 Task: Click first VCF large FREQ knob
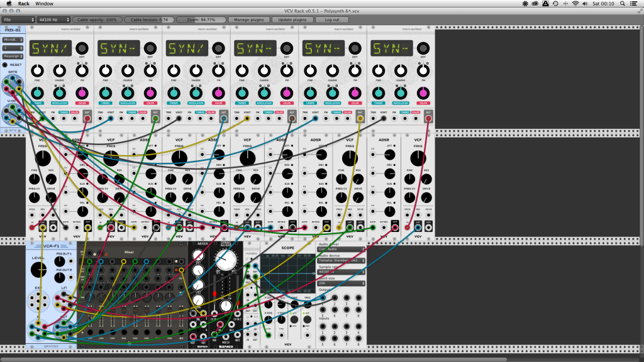pos(43,158)
